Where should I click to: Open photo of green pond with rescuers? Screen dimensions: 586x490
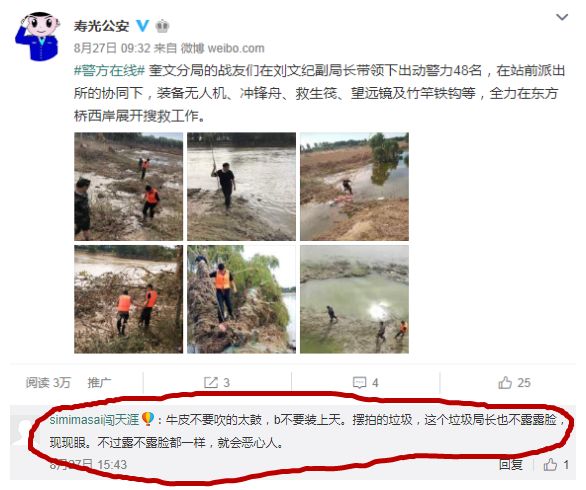(354, 299)
